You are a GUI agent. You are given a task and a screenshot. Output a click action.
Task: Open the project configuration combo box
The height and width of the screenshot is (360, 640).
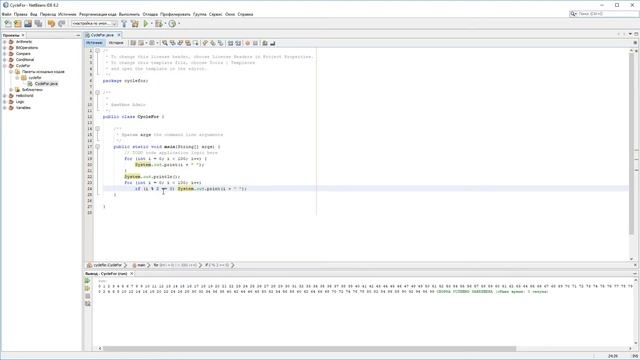pos(94,24)
